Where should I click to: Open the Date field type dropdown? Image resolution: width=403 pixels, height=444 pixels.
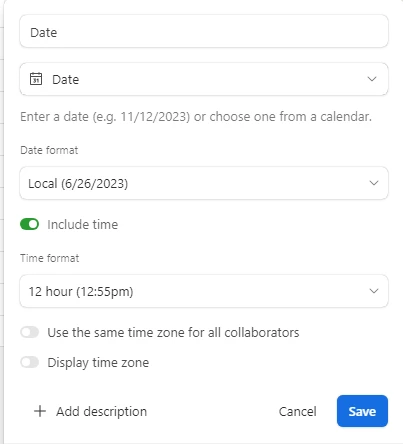click(204, 79)
